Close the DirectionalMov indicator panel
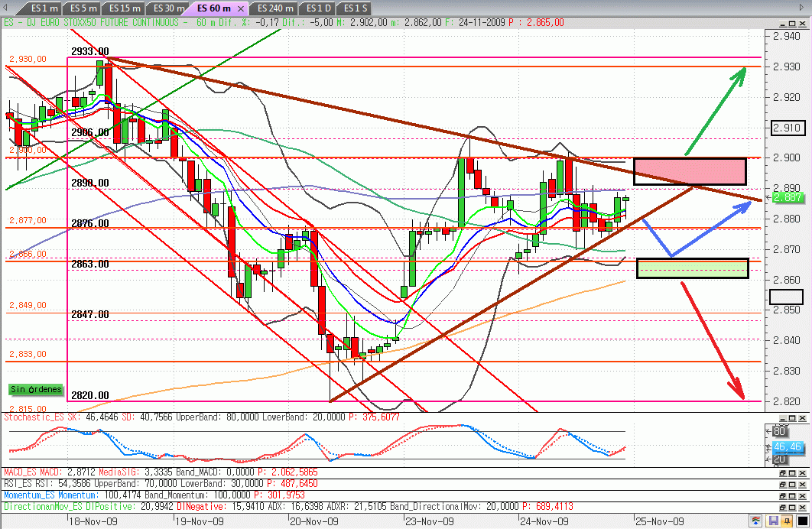 click(802, 508)
